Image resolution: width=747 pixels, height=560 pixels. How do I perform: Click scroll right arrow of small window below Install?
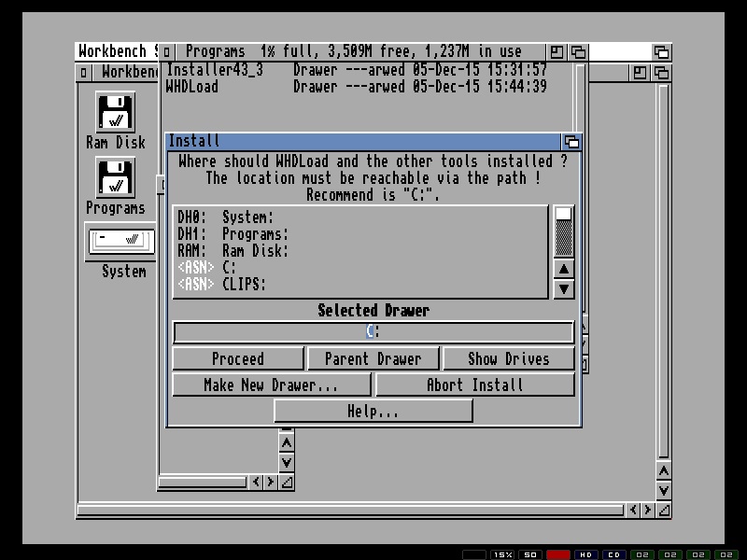pos(270,482)
